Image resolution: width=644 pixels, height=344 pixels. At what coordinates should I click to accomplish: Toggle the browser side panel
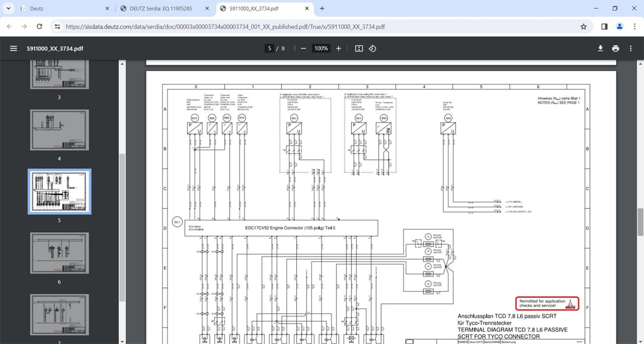(604, 27)
